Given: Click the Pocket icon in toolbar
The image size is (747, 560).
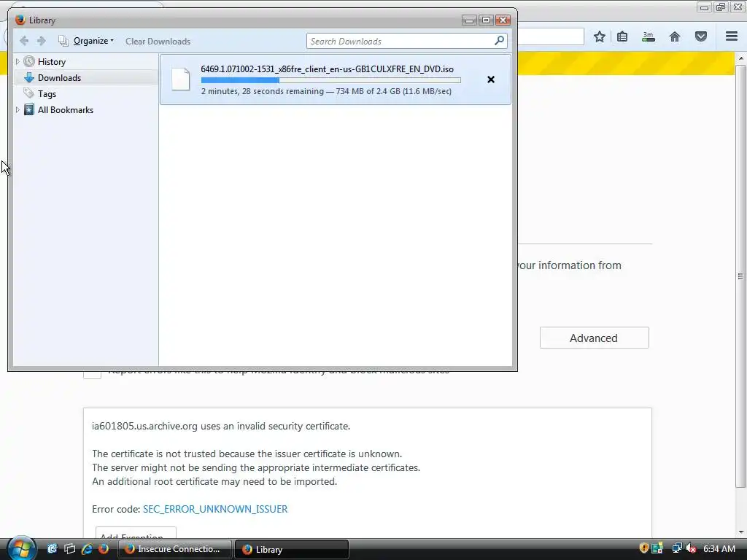Looking at the screenshot, I should [x=701, y=36].
